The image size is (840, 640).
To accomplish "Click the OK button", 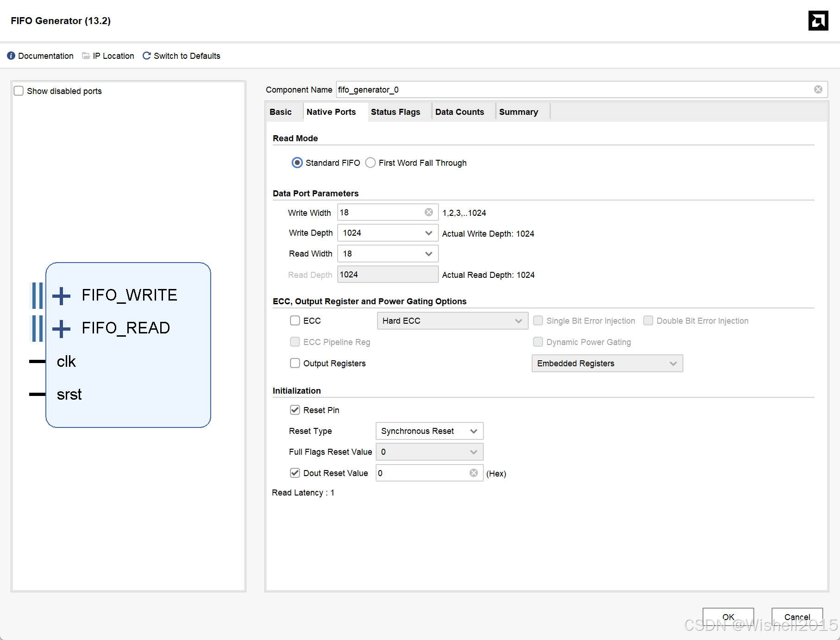I will pos(728,617).
